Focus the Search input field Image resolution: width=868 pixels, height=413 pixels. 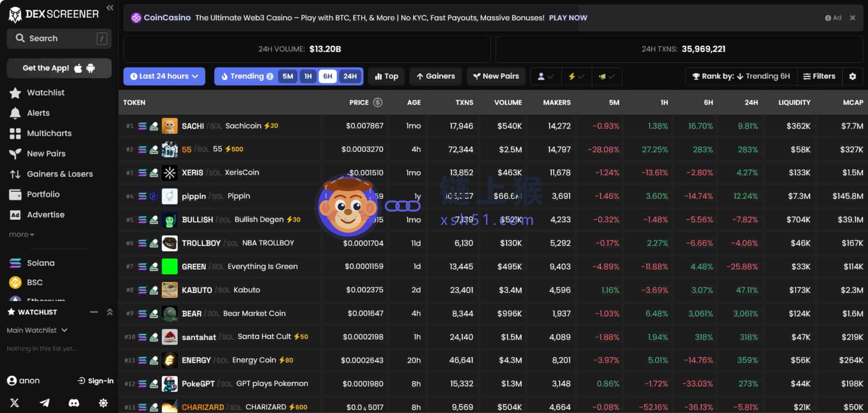59,38
